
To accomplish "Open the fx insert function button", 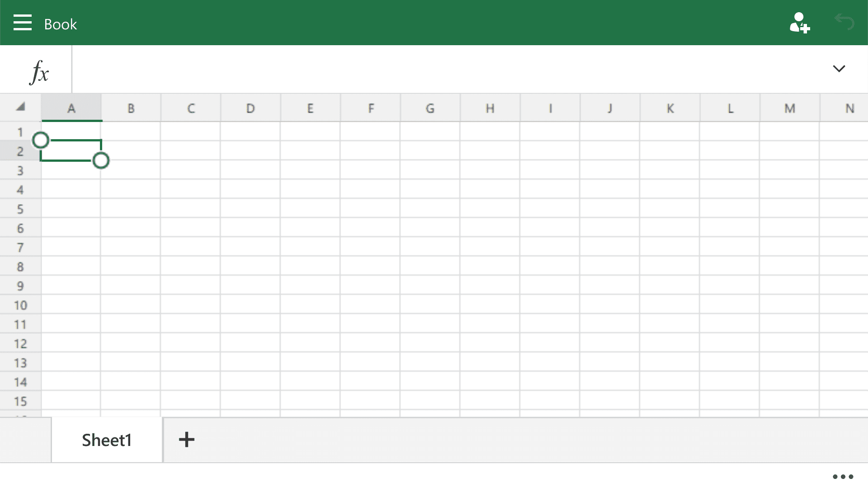I will pyautogui.click(x=39, y=72).
